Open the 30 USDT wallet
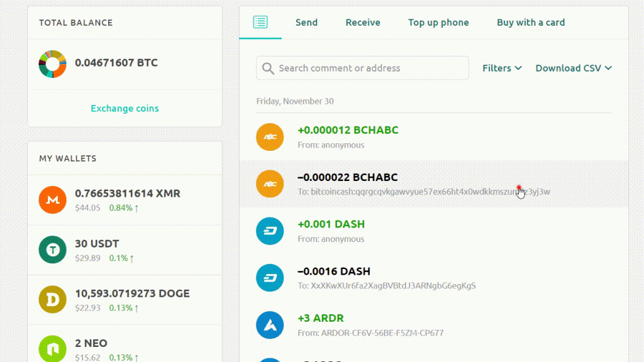This screenshot has width=644, height=362. click(125, 250)
